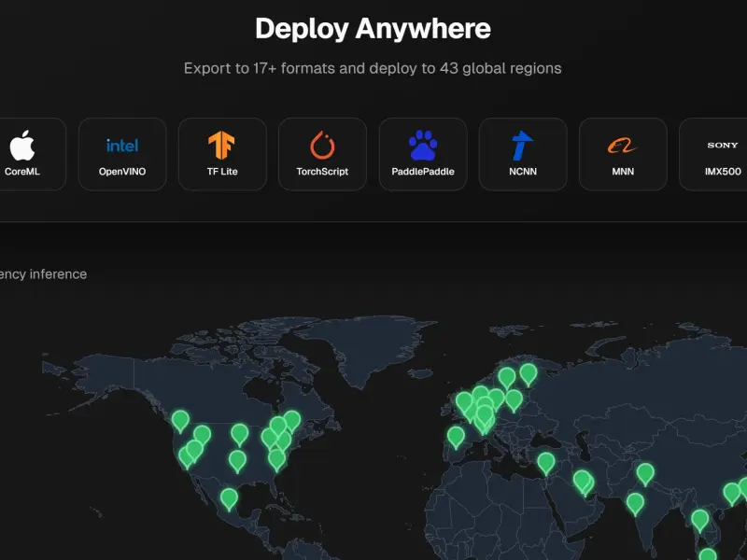Screen dimensions: 747x560
Task: Click the "Deploy Anywhere" heading
Action: [373, 29]
